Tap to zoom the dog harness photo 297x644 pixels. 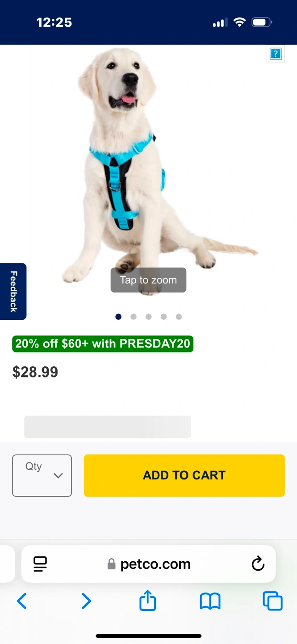point(148,280)
